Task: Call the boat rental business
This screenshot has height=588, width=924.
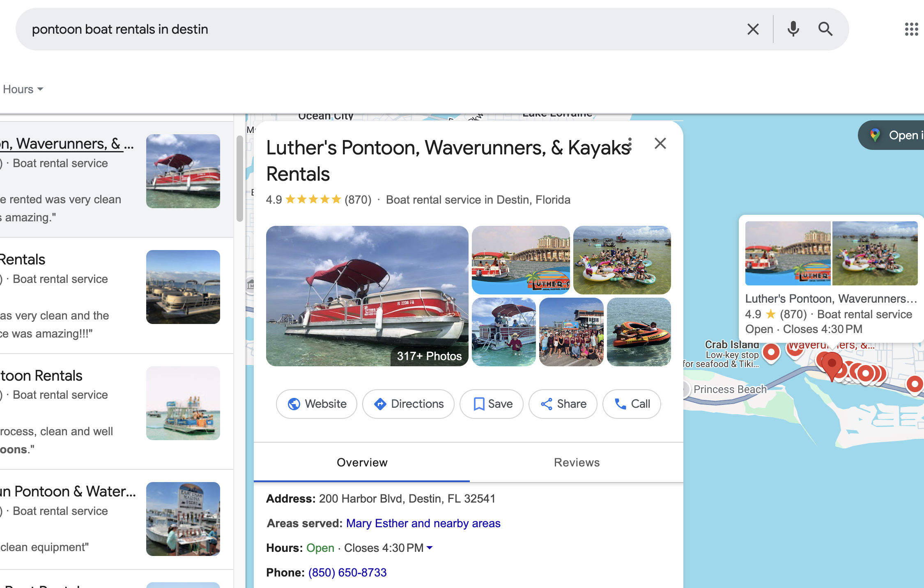Action: [632, 404]
